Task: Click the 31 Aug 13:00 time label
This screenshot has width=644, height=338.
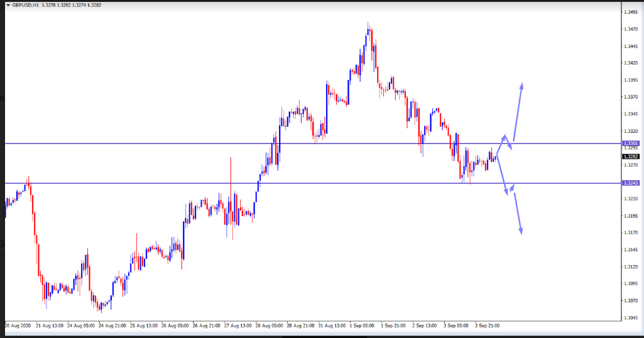Action: (332, 325)
